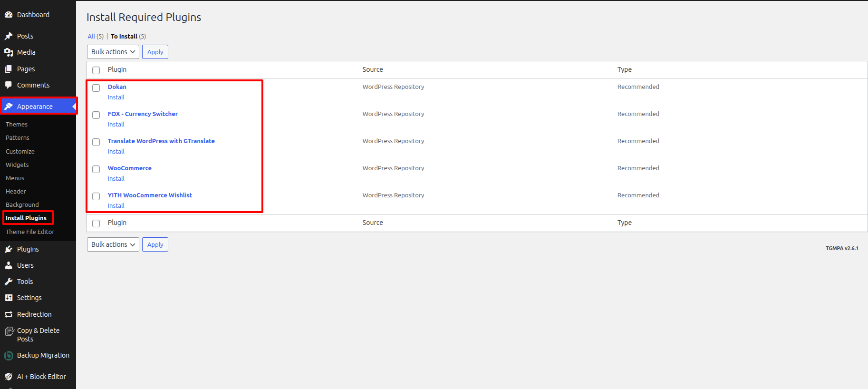
Task: Open the Themes submenu item
Action: pyautogui.click(x=17, y=124)
